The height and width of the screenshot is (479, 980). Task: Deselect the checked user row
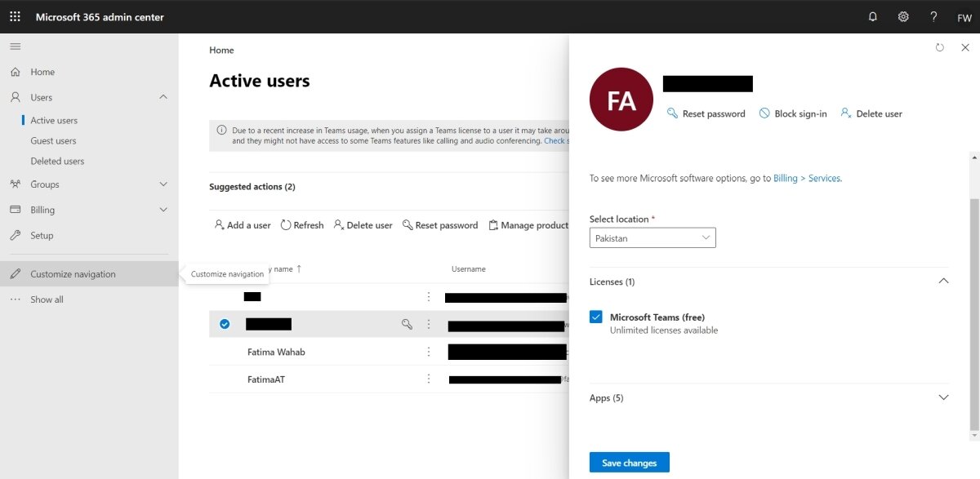click(225, 324)
